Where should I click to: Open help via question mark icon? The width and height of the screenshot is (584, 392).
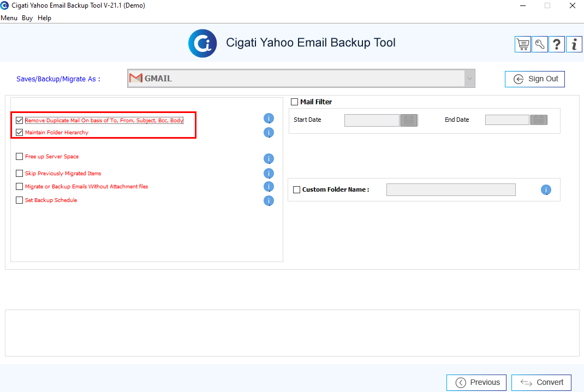(x=557, y=44)
